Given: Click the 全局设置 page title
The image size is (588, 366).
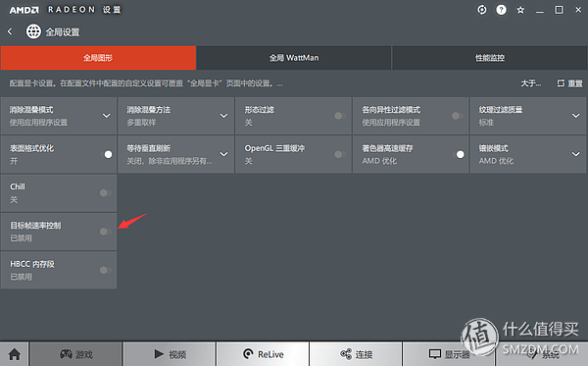Looking at the screenshot, I should point(63,32).
